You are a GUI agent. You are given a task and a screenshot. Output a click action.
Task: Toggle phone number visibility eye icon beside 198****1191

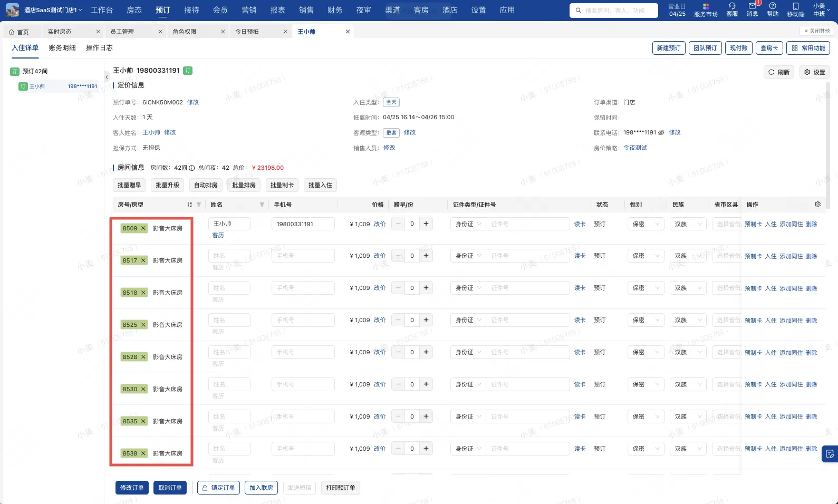pyautogui.click(x=661, y=132)
